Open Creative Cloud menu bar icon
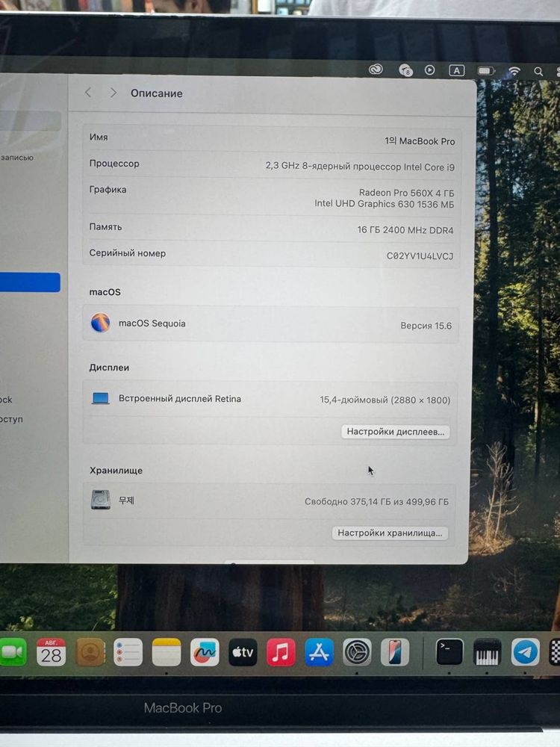 point(376,70)
